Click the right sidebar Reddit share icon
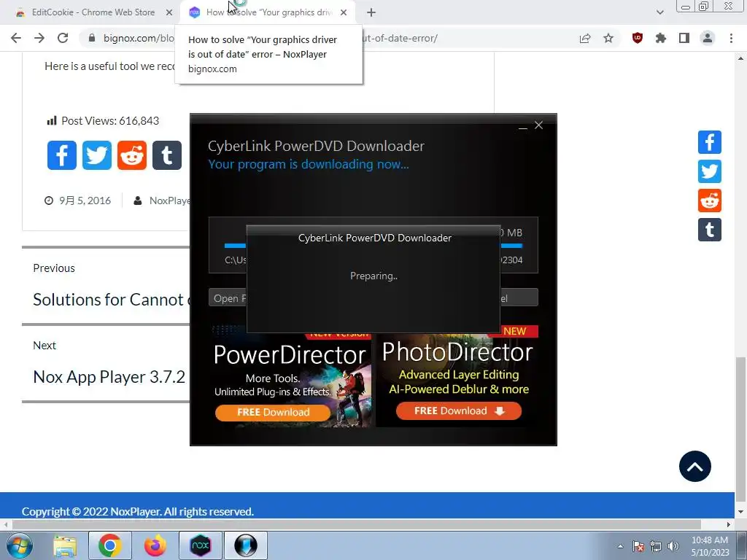The width and height of the screenshot is (747, 560). click(709, 201)
